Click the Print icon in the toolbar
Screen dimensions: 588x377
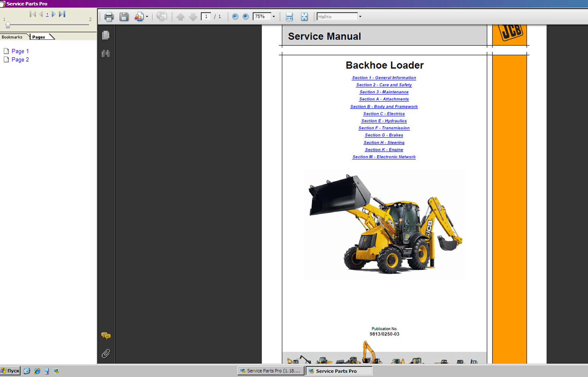tap(109, 16)
